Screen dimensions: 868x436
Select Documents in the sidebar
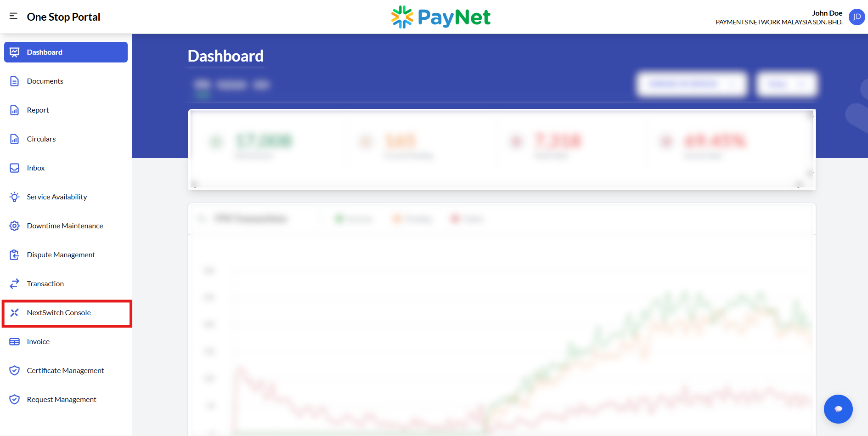(45, 81)
